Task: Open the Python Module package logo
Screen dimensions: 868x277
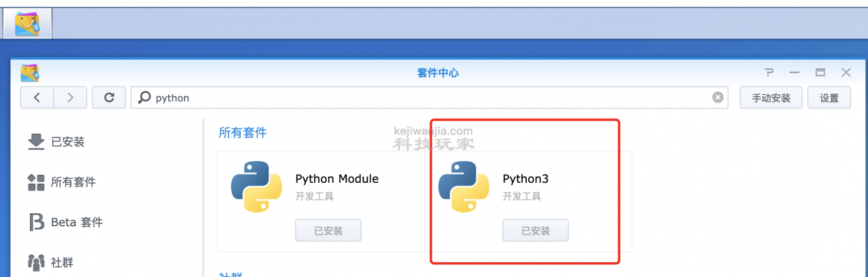Action: (256, 187)
